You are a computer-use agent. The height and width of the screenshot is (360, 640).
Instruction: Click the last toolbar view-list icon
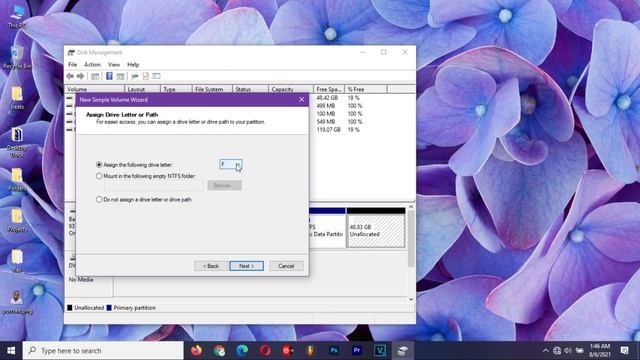pyautogui.click(x=156, y=76)
